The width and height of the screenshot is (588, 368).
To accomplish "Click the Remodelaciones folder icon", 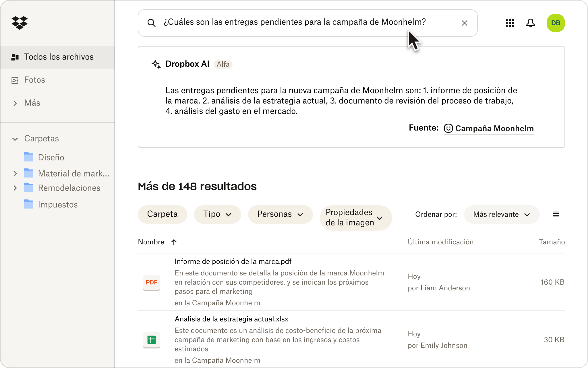I will [x=29, y=187].
